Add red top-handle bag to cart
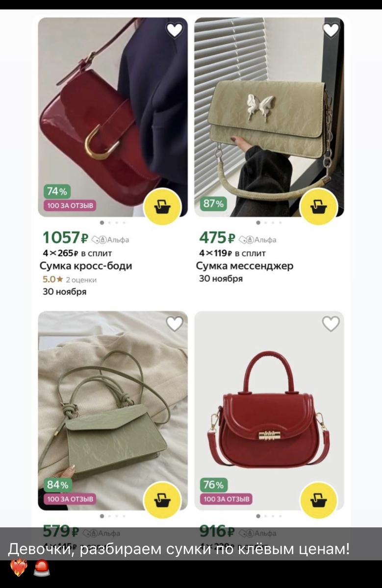This screenshot has height=588, width=382. click(318, 500)
